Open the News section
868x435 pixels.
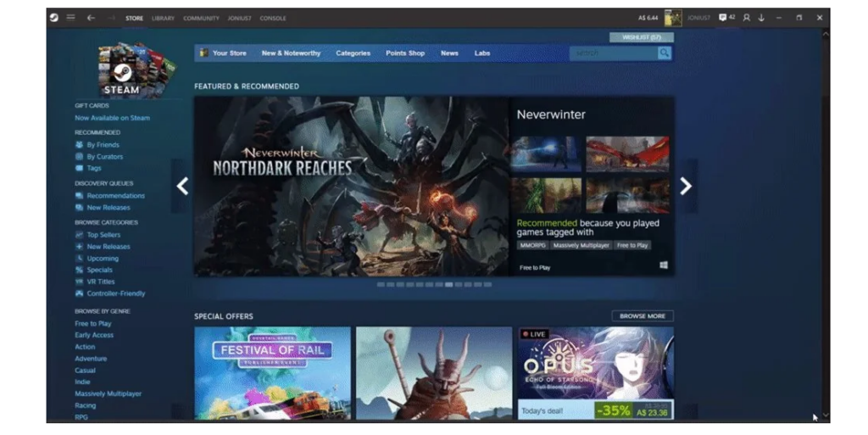point(449,53)
